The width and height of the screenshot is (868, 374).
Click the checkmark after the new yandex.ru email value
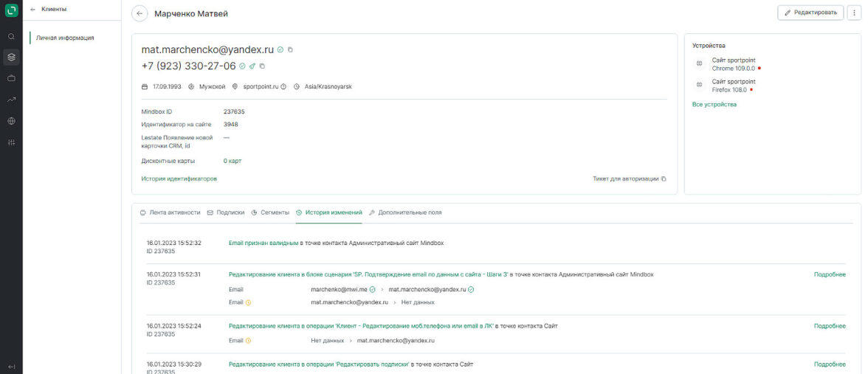472,289
